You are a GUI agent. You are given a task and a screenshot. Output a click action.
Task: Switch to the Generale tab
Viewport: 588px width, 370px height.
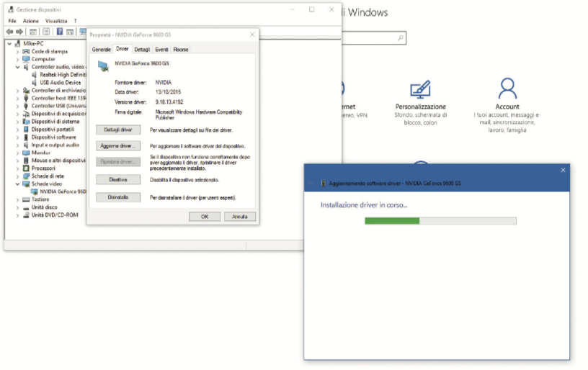click(x=101, y=49)
